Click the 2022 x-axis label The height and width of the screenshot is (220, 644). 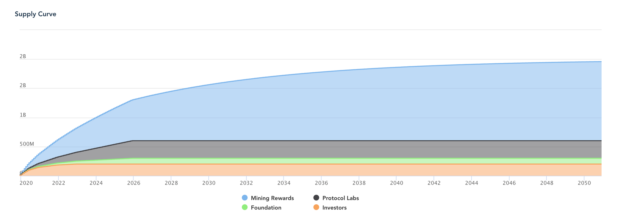(x=59, y=183)
